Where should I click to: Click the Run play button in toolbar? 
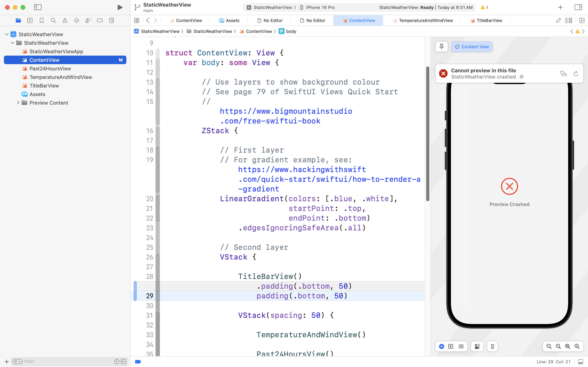coord(120,7)
